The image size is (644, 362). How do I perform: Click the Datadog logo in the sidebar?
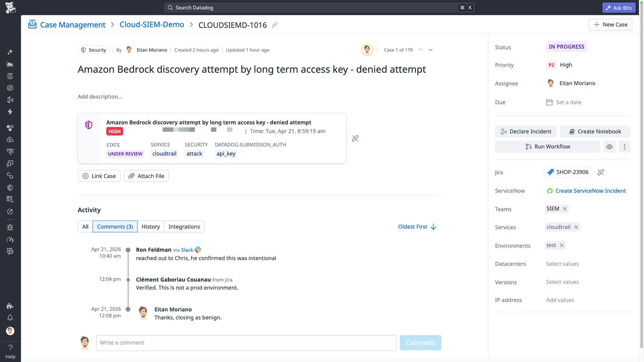[x=10, y=7]
